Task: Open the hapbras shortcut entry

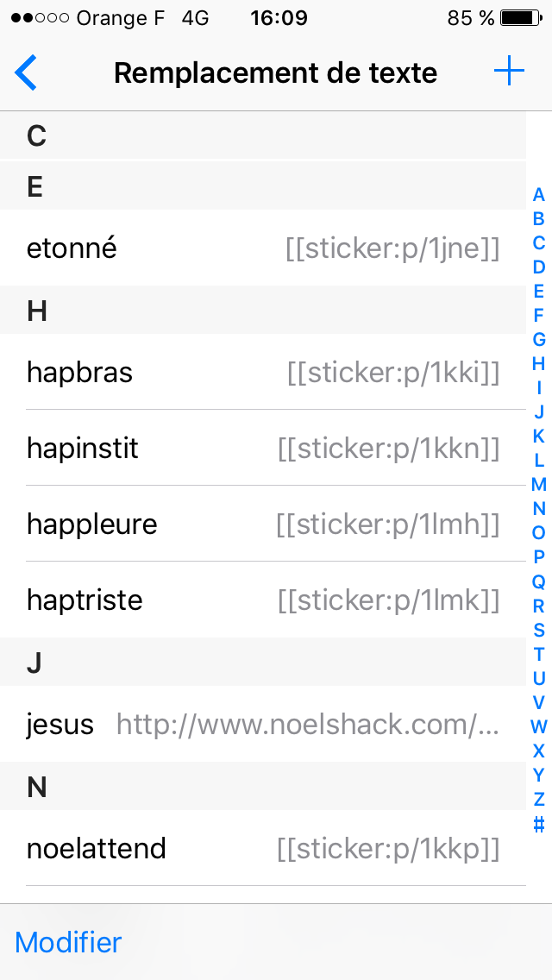Action: [263, 373]
